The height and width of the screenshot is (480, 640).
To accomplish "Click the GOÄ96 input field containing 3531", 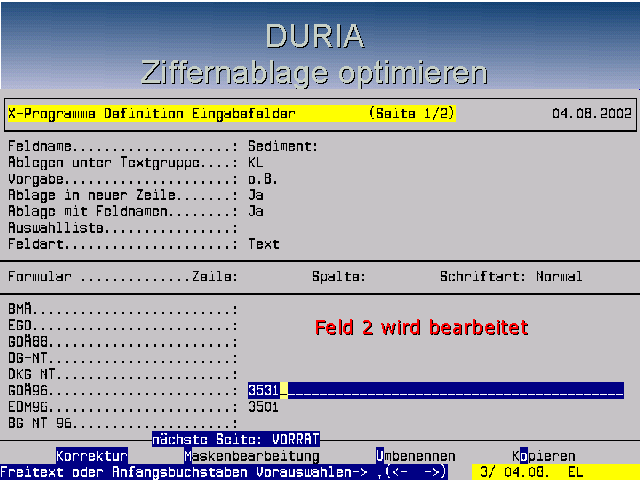I will point(436,390).
